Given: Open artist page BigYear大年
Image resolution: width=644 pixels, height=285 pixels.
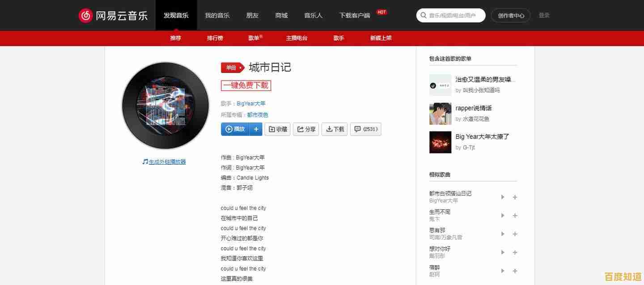Looking at the screenshot, I should pyautogui.click(x=251, y=103).
